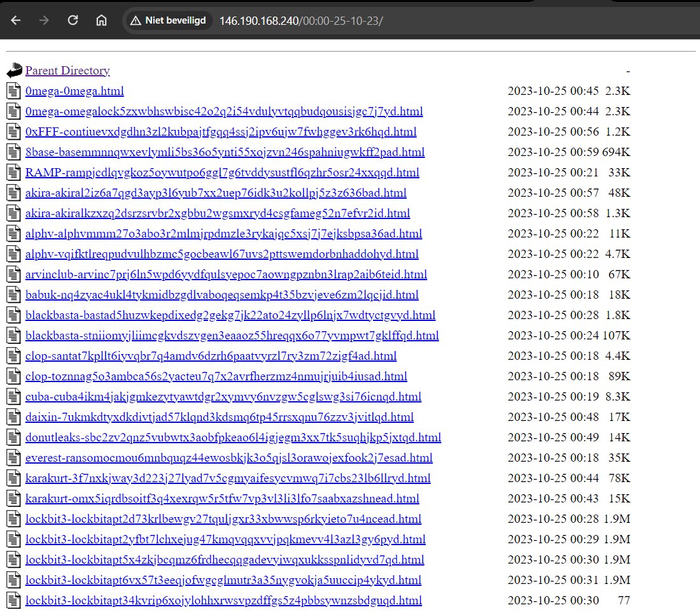Click file icon beside clop-santat7kpllt link
The width and height of the screenshot is (700, 612).
coord(14,356)
